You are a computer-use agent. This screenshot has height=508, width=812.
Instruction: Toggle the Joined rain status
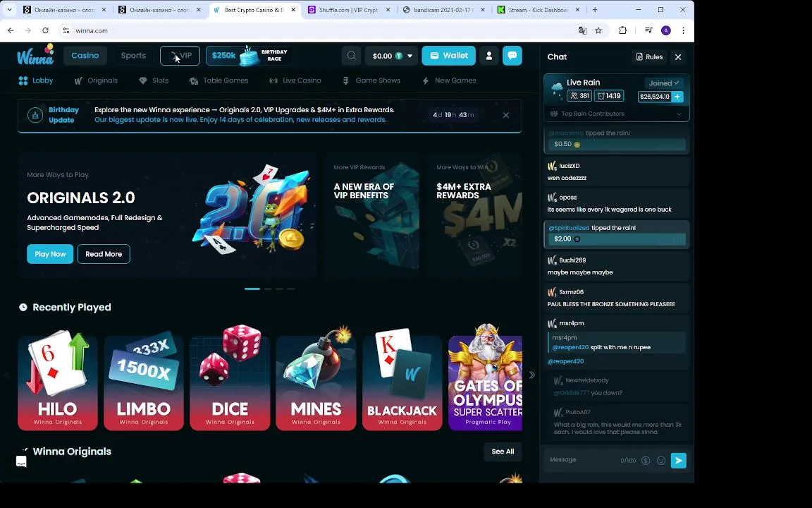pos(664,83)
